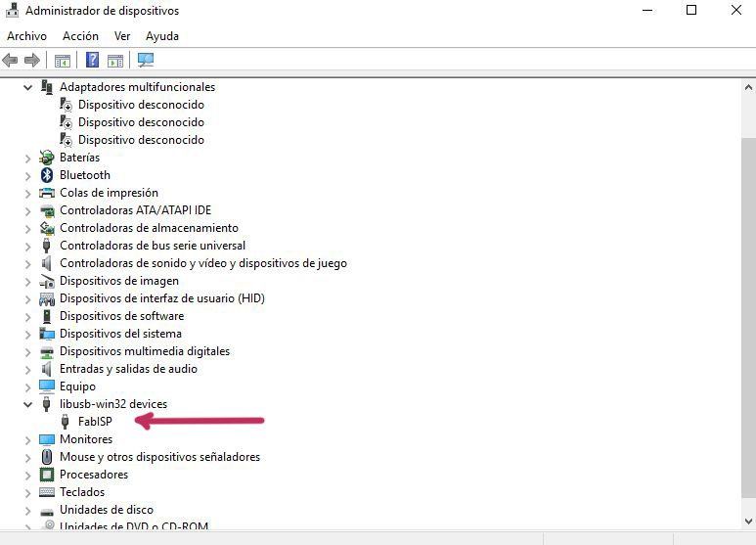Screen dimensions: 756x545
Task: Expand Dispositivos de interfaz de usuario (HID)
Action: pyautogui.click(x=28, y=299)
